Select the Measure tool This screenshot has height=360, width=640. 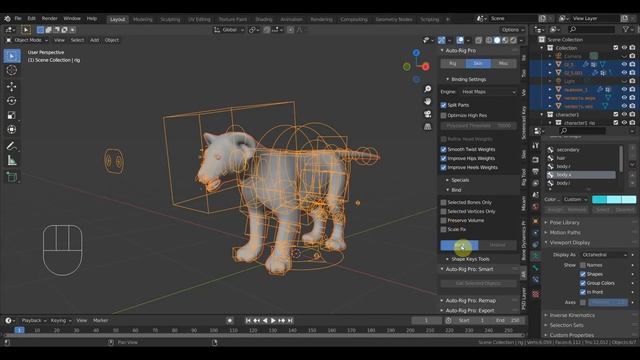tap(12, 160)
